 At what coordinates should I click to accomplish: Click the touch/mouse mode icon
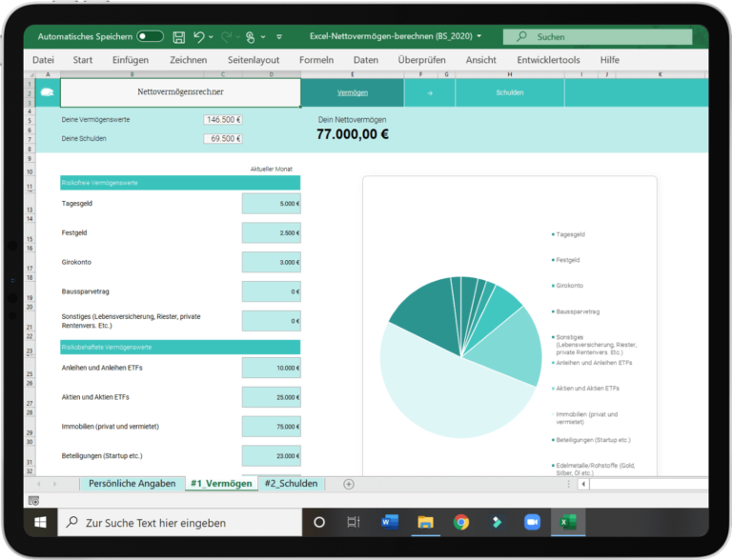pos(251,37)
